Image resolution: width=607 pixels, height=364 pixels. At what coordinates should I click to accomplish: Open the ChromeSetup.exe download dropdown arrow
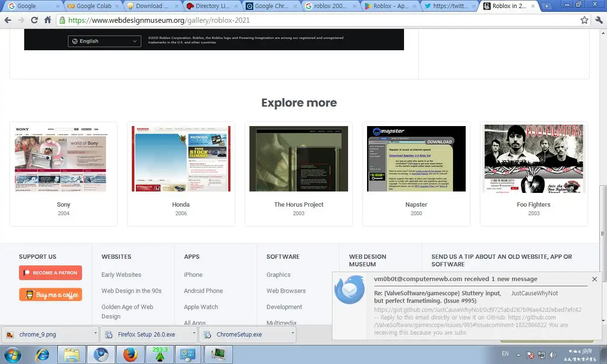pos(293,334)
